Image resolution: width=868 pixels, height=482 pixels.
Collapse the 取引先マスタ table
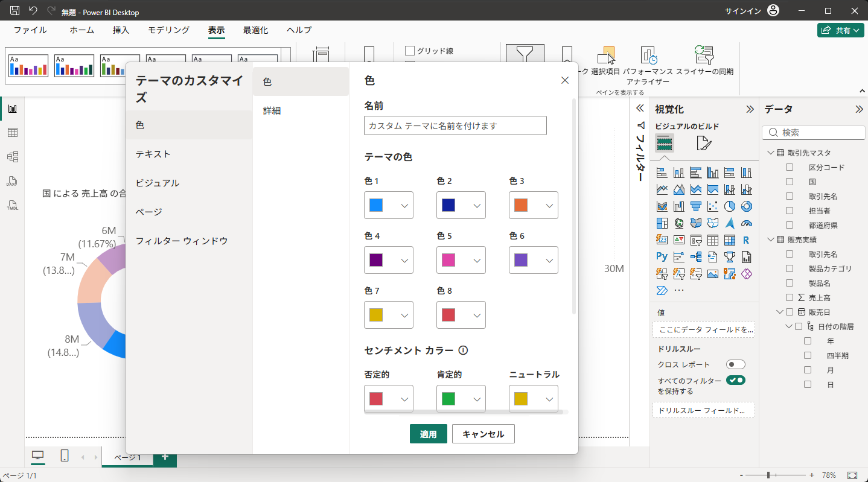[771, 153]
